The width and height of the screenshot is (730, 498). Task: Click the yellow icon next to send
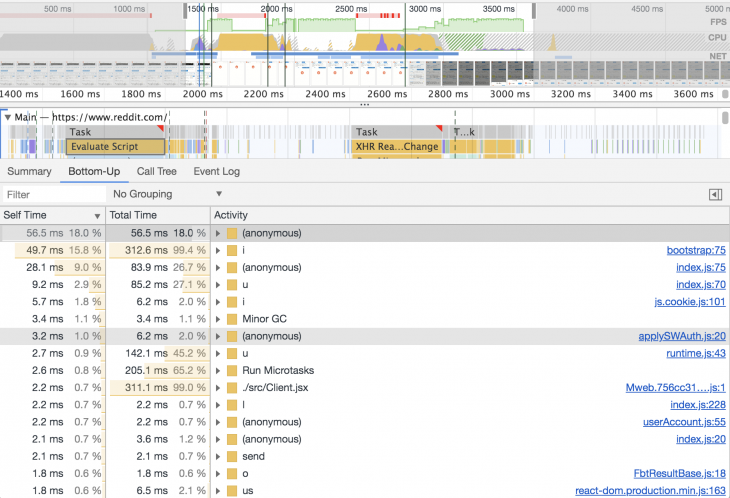pos(232,457)
